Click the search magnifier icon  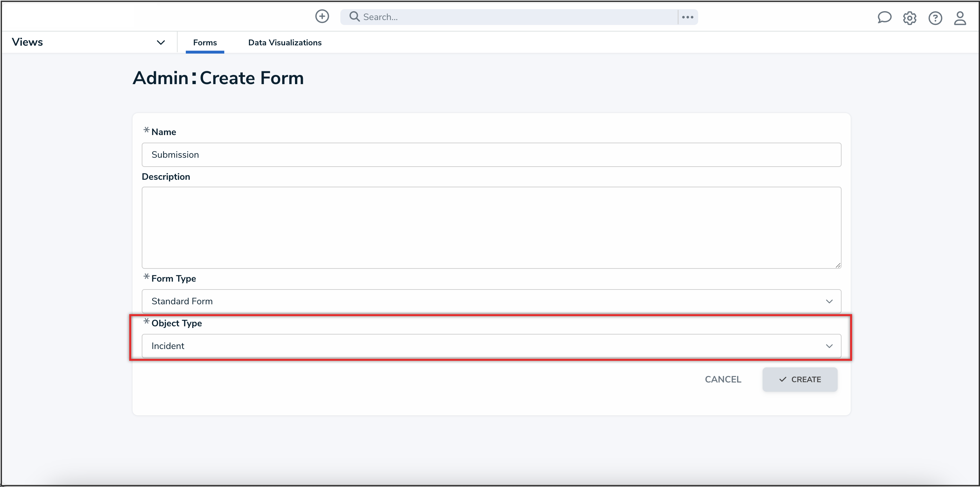(x=354, y=17)
